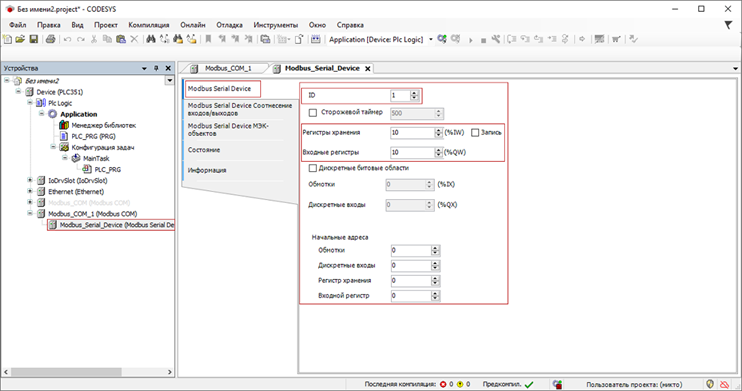
Task: Click Начальные адреса Обмотки field
Action: pyautogui.click(x=411, y=250)
